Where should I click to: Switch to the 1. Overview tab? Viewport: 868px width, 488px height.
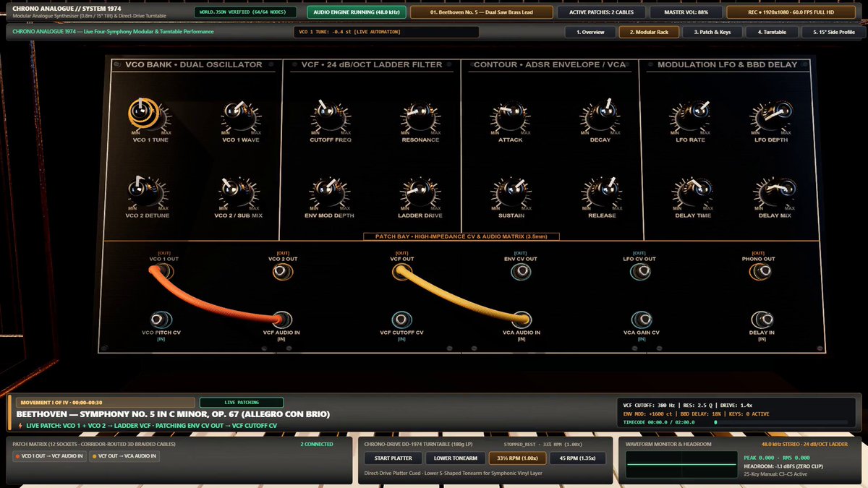tap(590, 32)
